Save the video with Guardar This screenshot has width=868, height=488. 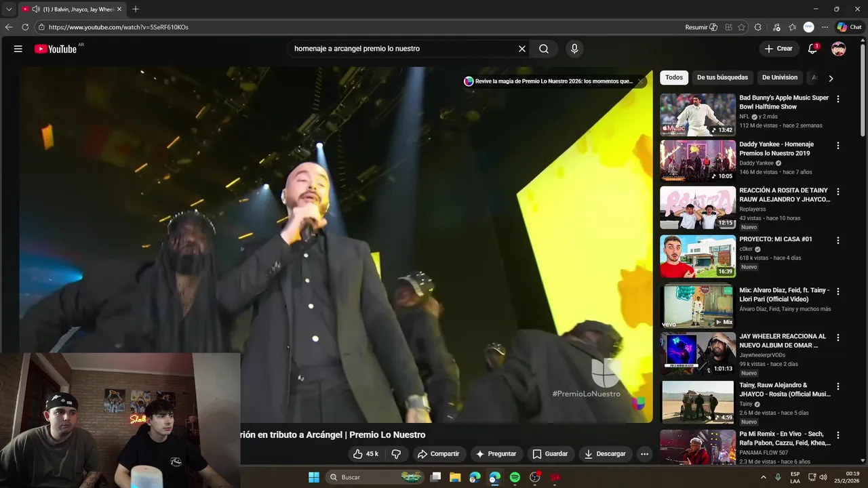(550, 454)
